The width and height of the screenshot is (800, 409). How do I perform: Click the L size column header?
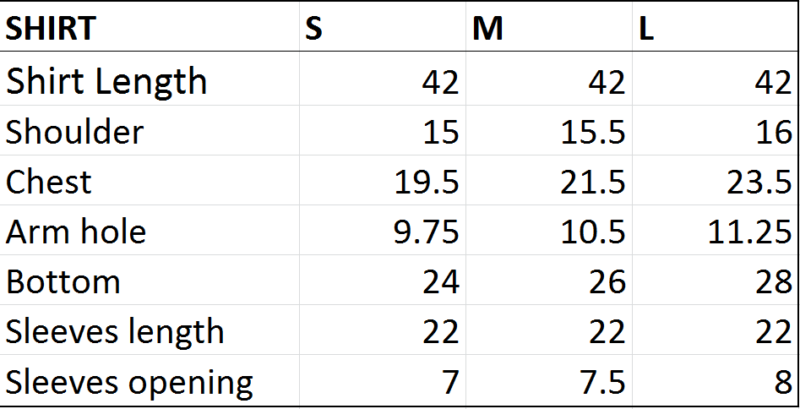(715, 27)
